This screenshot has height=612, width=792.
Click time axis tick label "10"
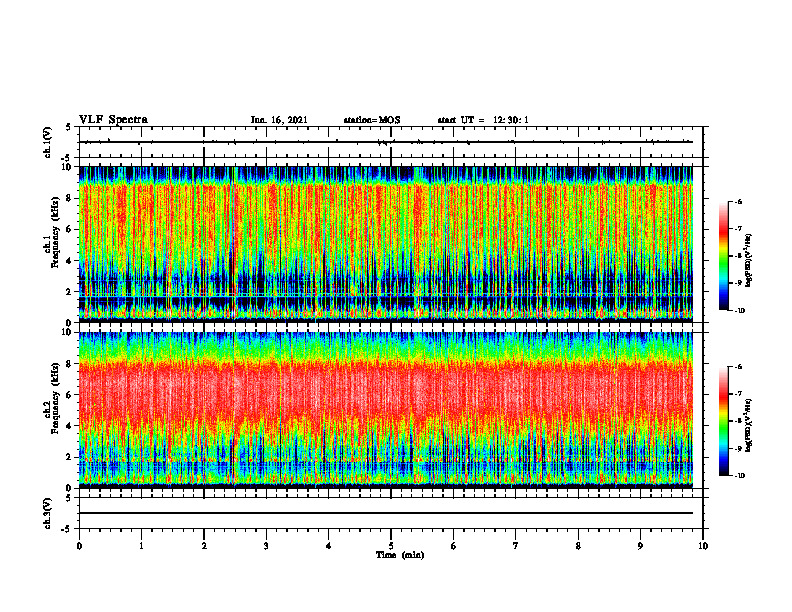pos(703,546)
